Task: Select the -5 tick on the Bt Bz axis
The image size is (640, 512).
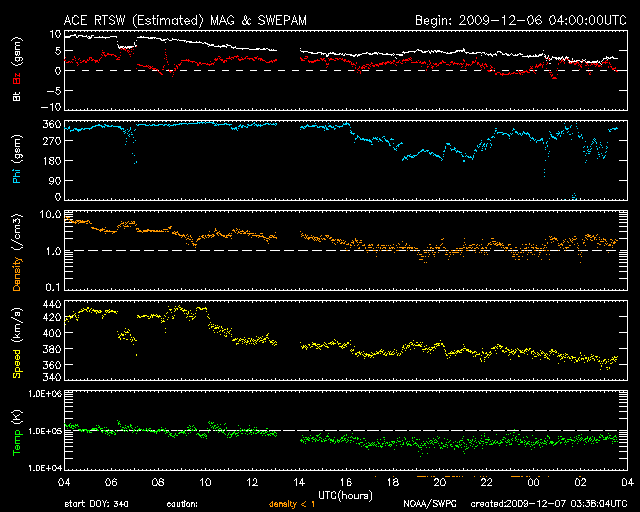Action: click(54, 91)
